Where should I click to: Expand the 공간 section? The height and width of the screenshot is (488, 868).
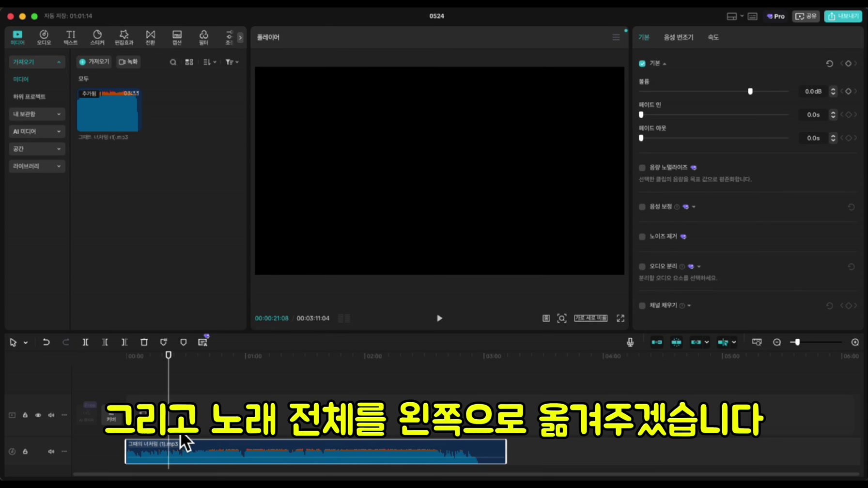point(37,149)
